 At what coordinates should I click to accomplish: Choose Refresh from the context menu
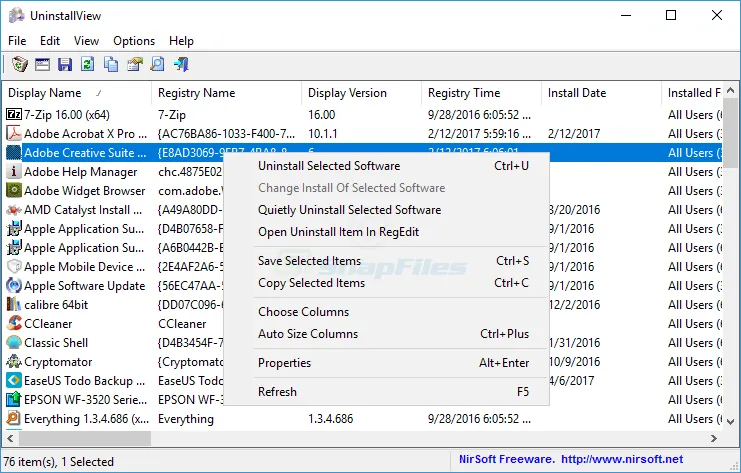pos(387,392)
